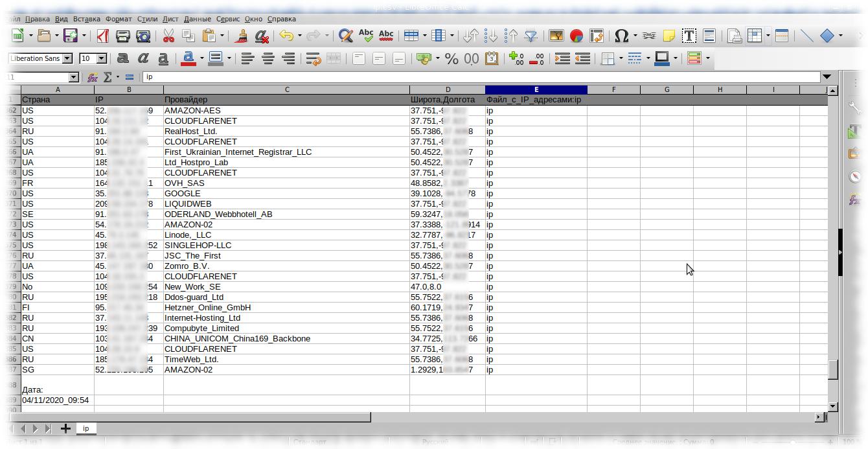Insert a hyperlink
Image resolution: width=868 pixels, height=449 pixels.
pos(648,36)
